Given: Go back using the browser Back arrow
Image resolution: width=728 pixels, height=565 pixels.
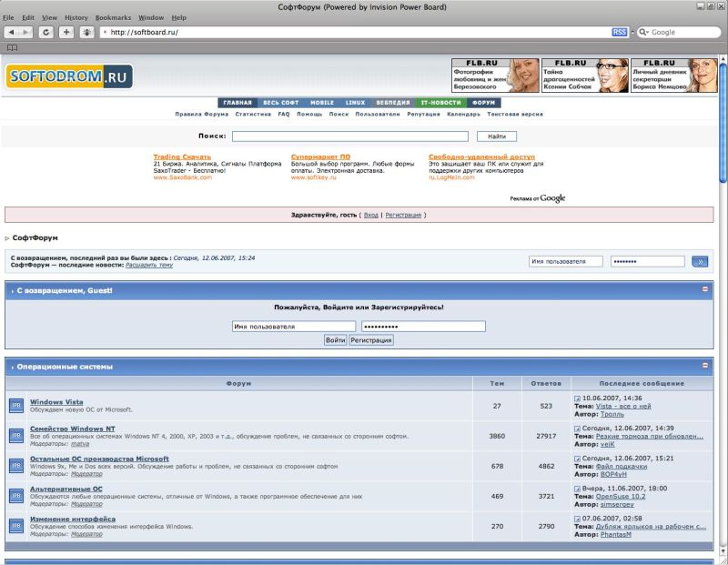Looking at the screenshot, I should (12, 32).
